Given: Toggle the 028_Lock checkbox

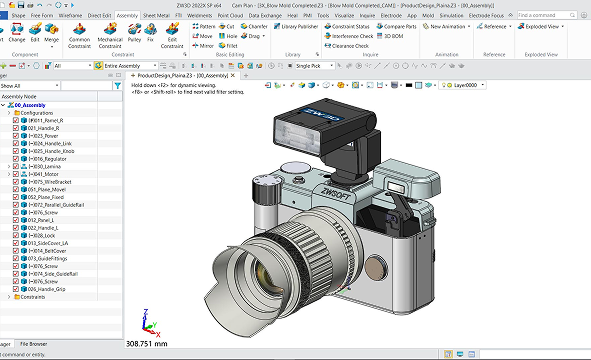Looking at the screenshot, I should 16,235.
